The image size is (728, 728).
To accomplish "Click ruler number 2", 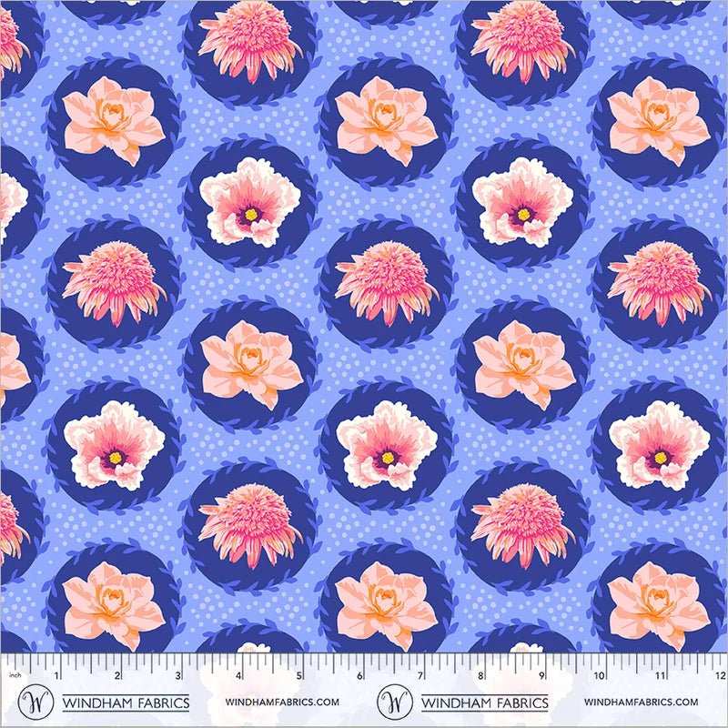I will [x=117, y=675].
